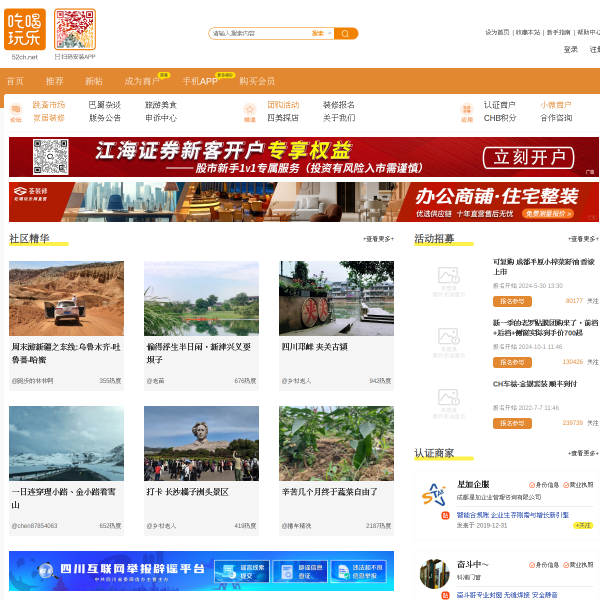600x600 pixels.
Task: Click placeholder image of CH车标 activity
Action: [449, 404]
